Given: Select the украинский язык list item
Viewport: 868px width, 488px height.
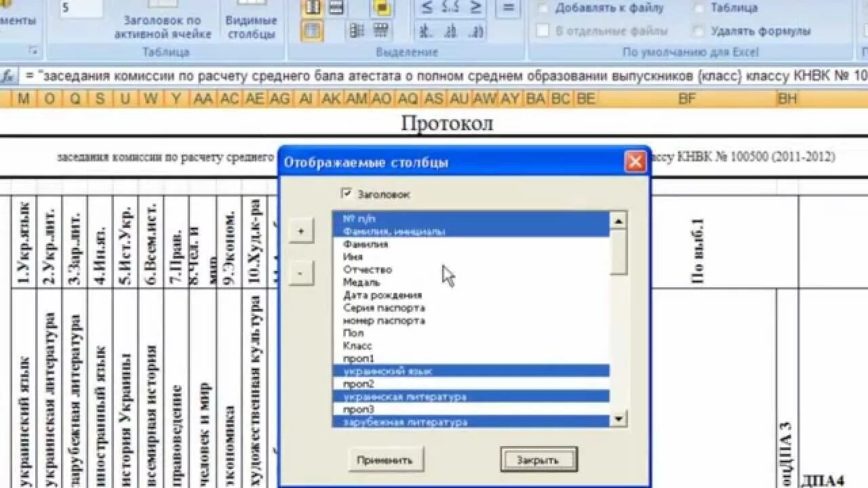Looking at the screenshot, I should (x=471, y=371).
